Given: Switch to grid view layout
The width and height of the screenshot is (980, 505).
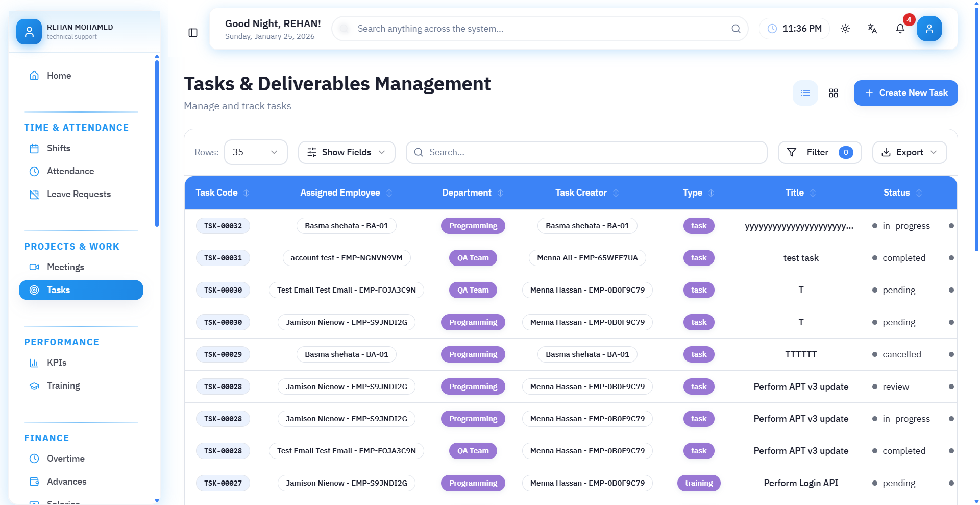Looking at the screenshot, I should click(834, 93).
